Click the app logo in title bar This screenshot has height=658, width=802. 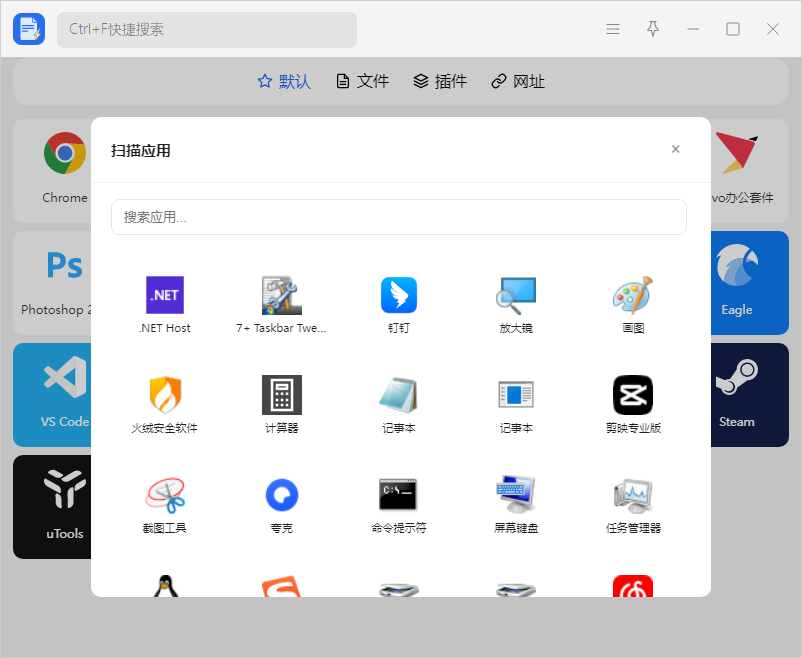29,29
